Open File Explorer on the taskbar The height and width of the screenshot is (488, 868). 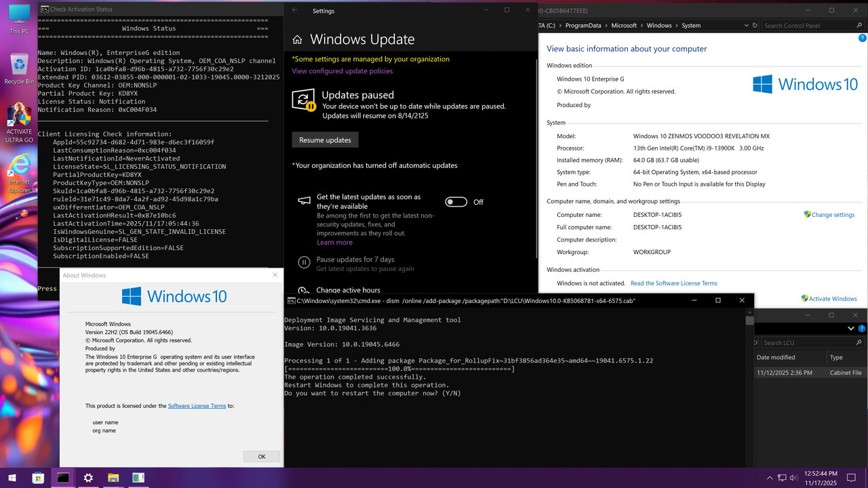[113, 478]
